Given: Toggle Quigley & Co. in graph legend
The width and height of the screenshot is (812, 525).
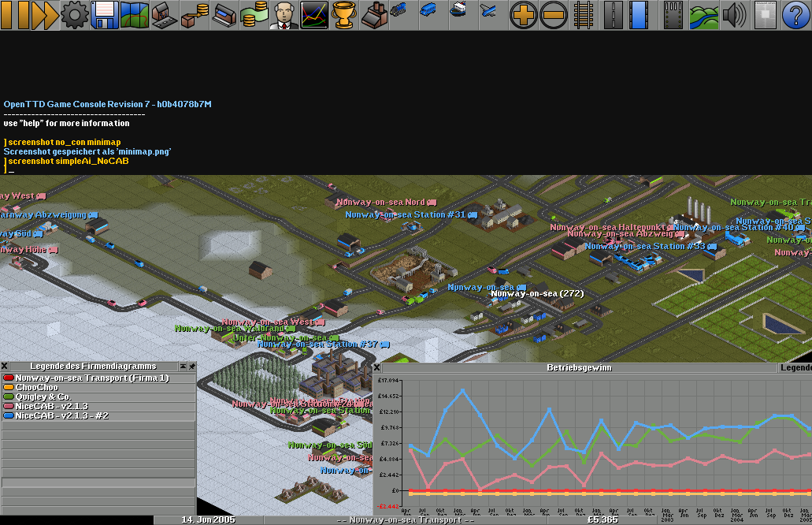Looking at the screenshot, I should [x=98, y=397].
